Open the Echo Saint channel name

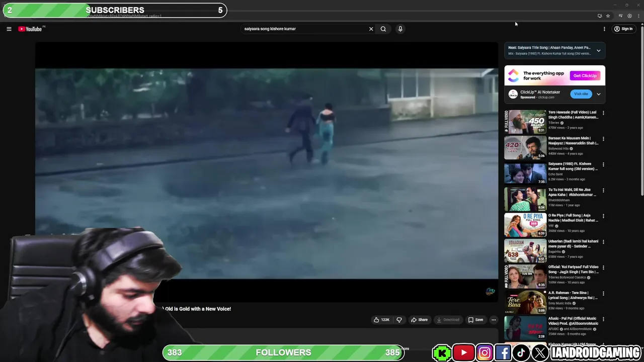click(x=555, y=174)
